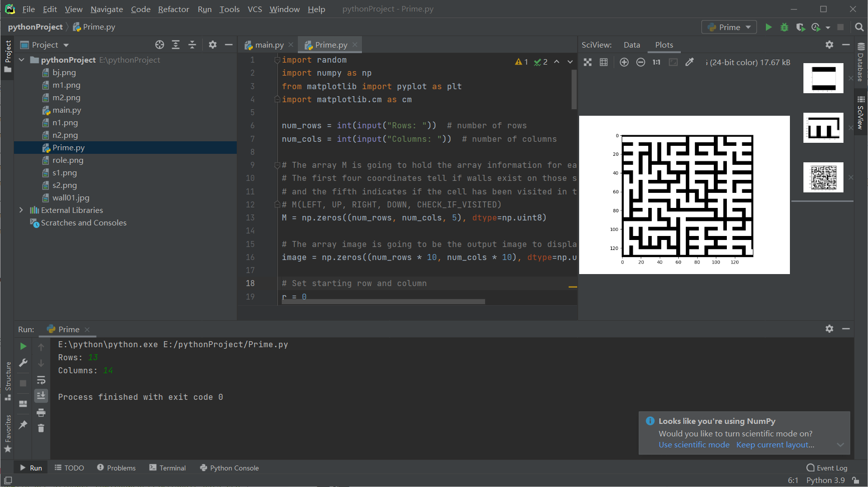Select role.png in project tree
The height and width of the screenshot is (487, 868).
pos(68,160)
